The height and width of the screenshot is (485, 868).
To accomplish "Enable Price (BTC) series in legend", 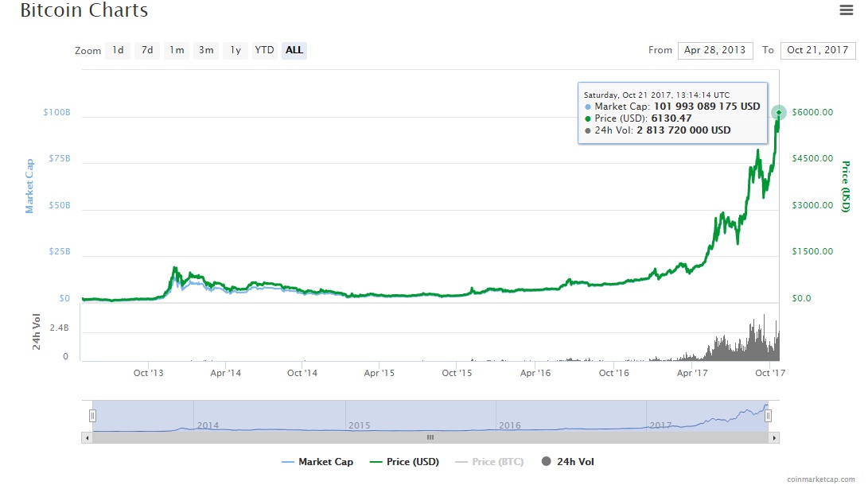I will [x=489, y=462].
